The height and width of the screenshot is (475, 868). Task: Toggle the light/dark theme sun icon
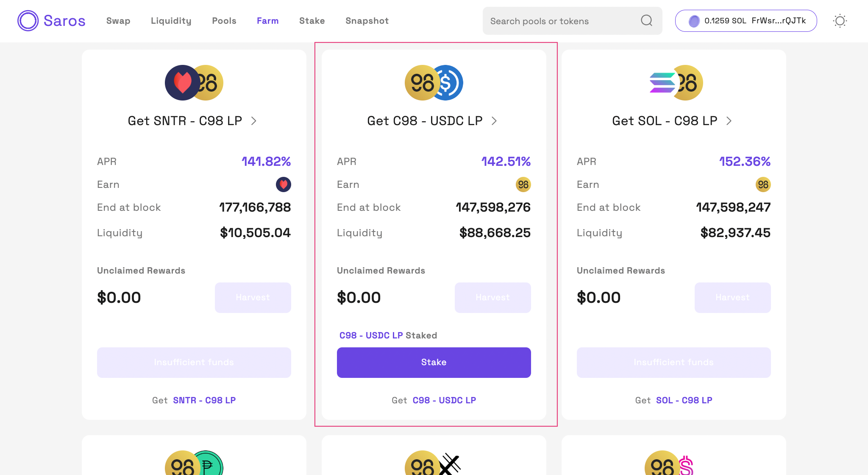(840, 21)
